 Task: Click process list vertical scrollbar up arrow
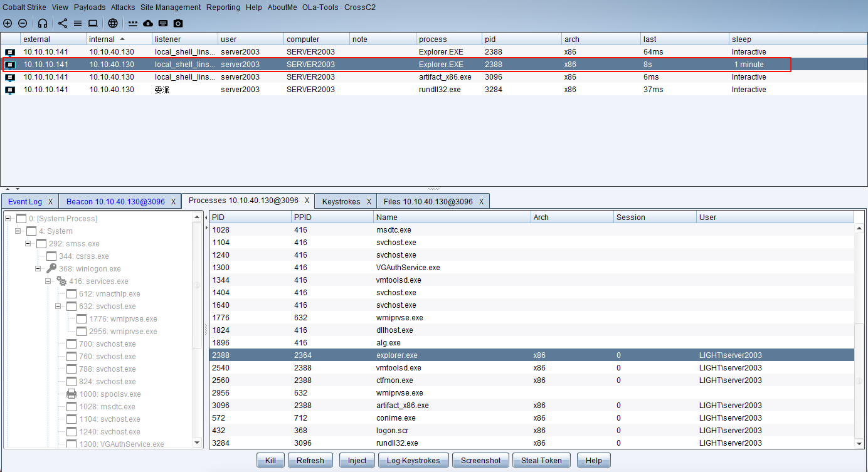(x=859, y=229)
